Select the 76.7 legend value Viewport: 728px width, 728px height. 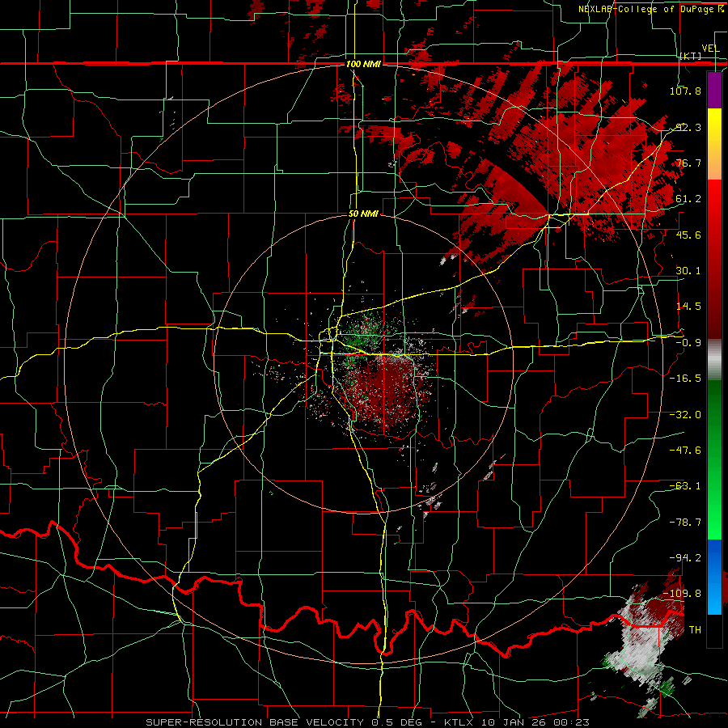688,163
